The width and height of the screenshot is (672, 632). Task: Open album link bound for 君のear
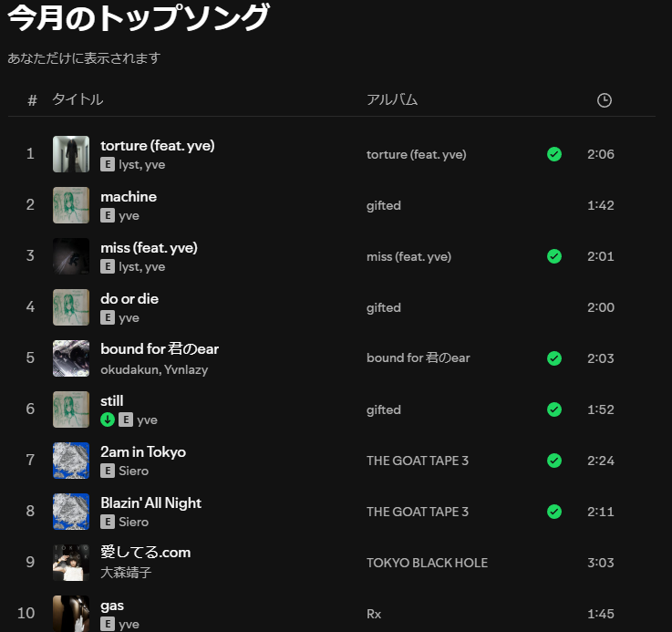pyautogui.click(x=419, y=358)
